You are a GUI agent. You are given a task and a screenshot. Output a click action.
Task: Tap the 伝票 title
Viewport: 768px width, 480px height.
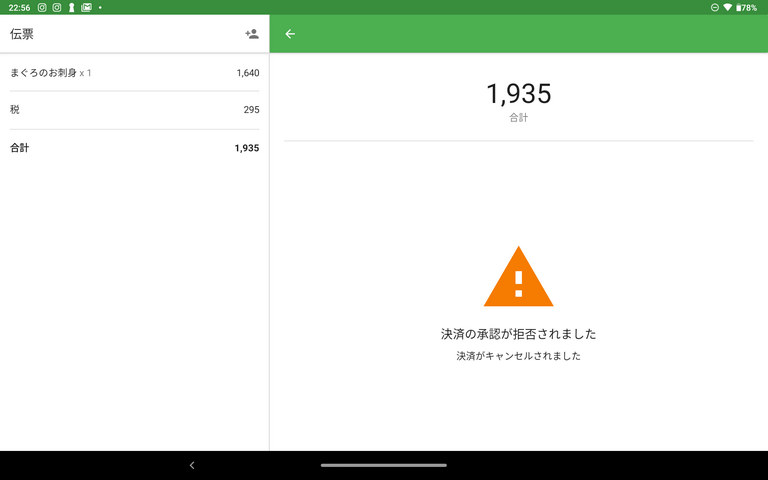[x=22, y=34]
